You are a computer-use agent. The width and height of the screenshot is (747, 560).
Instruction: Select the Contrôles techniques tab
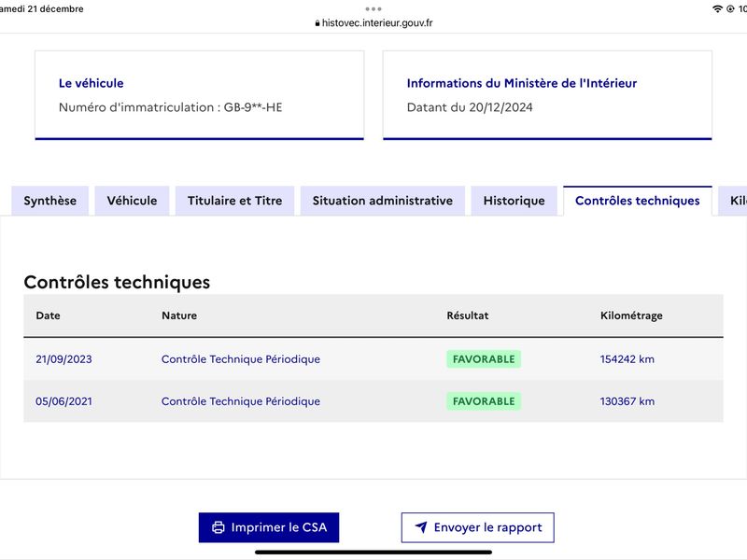[x=638, y=201]
